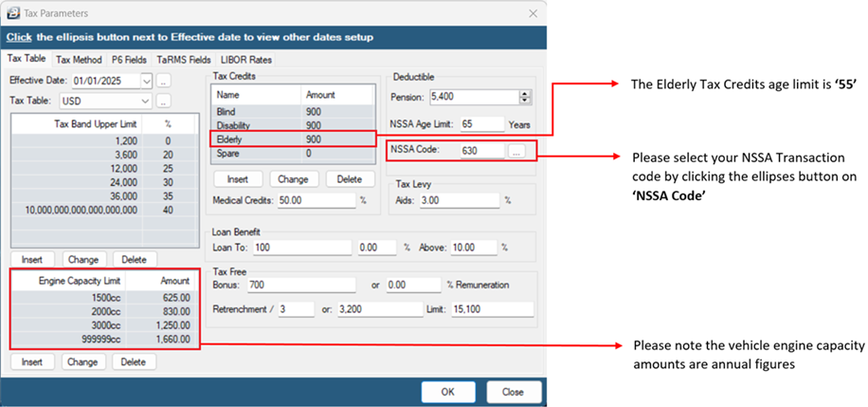Image resolution: width=868 pixels, height=407 pixels.
Task: Click Insert under the Engine Capacity table
Action: pos(31,362)
